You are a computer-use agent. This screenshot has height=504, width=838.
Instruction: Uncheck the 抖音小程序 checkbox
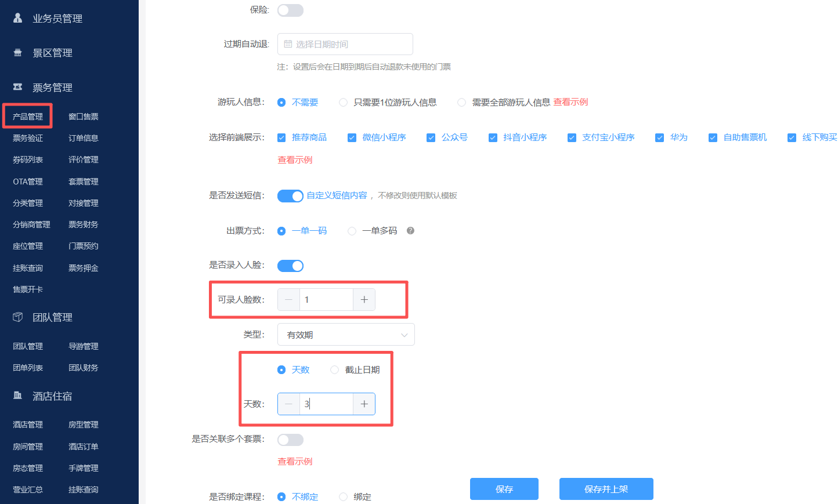click(493, 137)
